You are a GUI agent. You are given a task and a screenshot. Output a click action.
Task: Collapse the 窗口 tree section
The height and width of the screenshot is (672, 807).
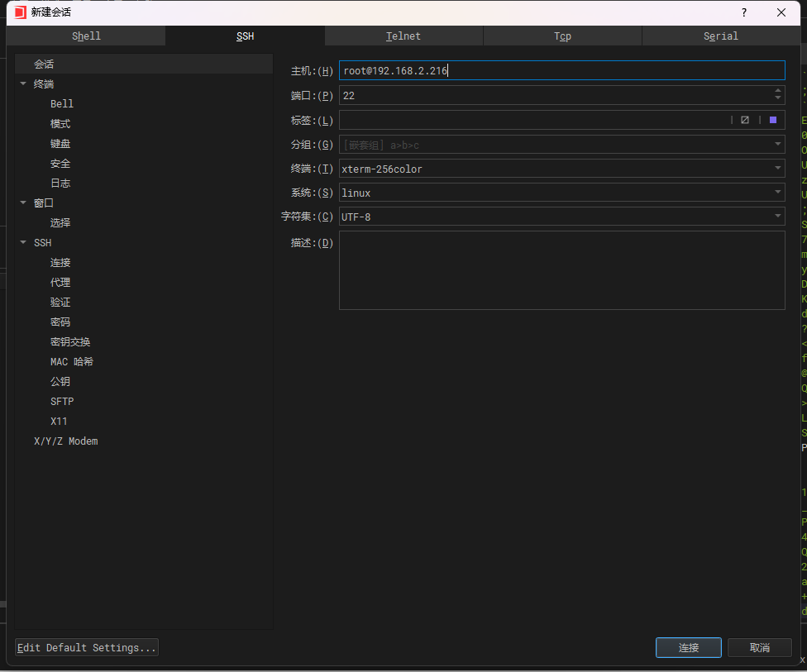point(23,203)
